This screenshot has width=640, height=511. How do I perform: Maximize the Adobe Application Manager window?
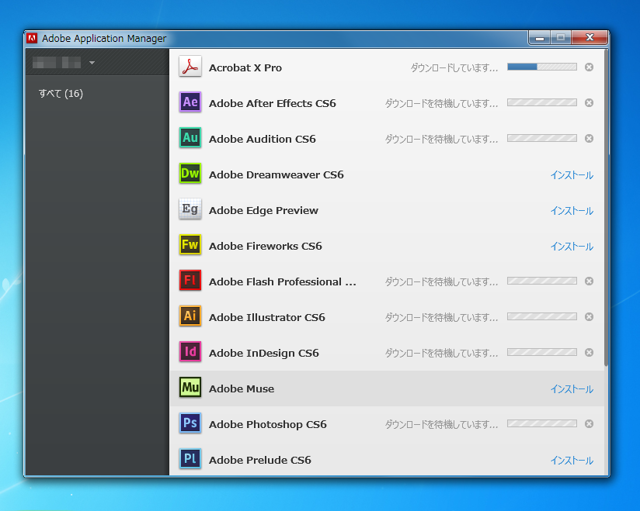coord(561,38)
